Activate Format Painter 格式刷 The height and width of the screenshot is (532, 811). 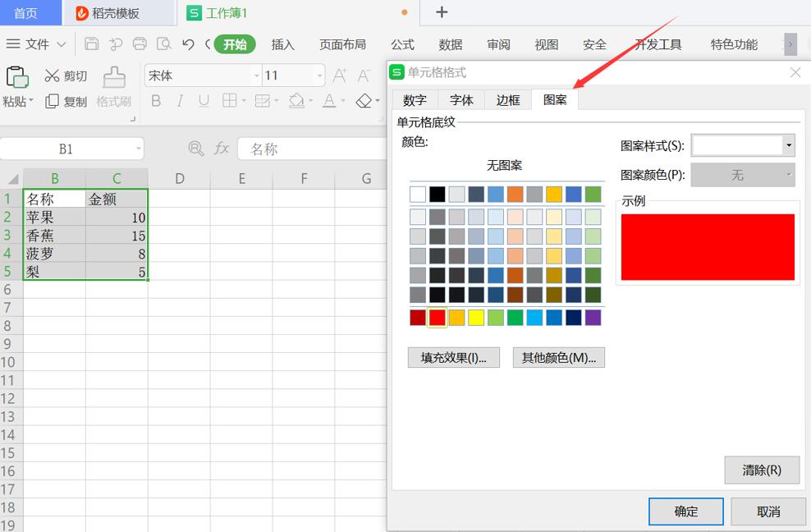[114, 88]
